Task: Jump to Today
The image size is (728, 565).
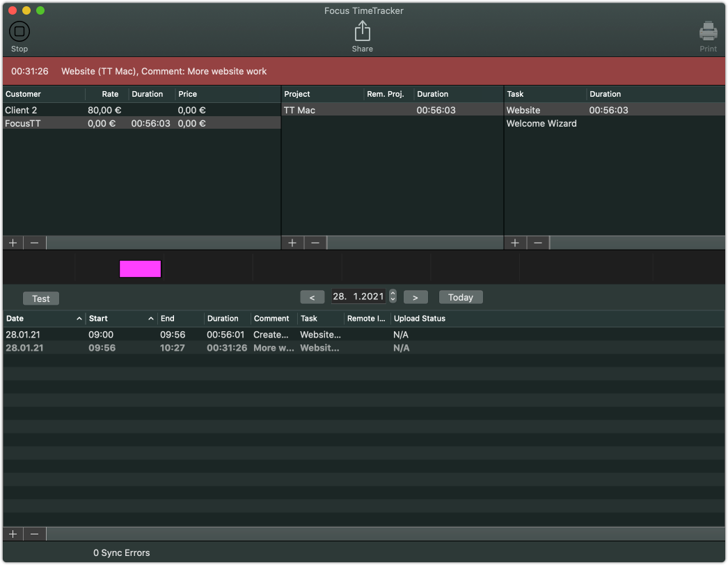Action: coord(460,298)
